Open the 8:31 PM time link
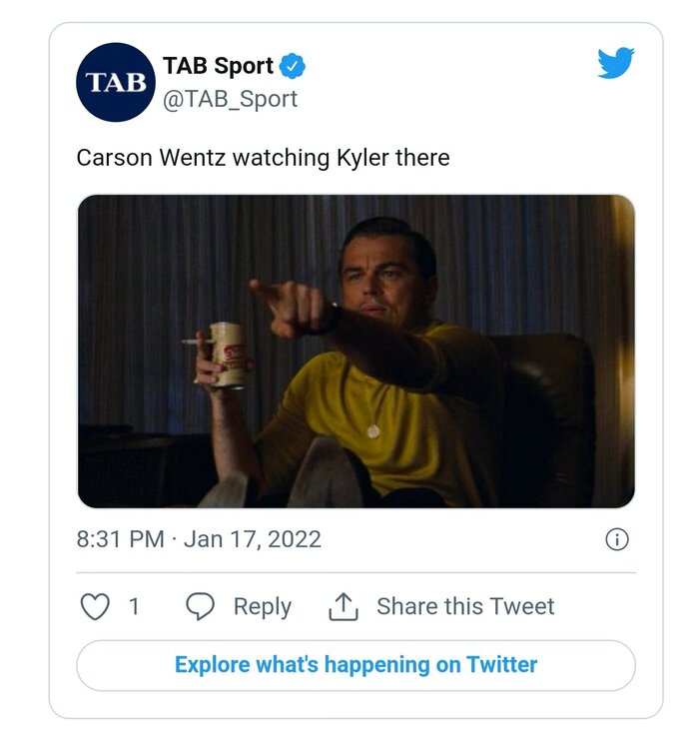The width and height of the screenshot is (700, 749). pos(120,539)
